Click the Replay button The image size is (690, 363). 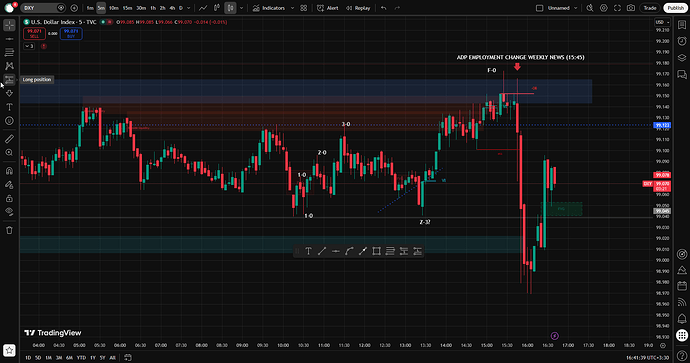[x=358, y=8]
